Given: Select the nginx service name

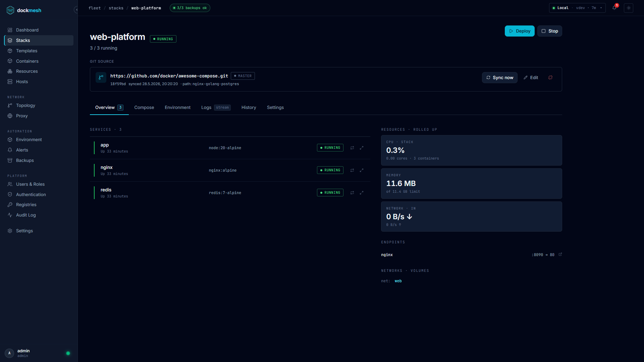Looking at the screenshot, I should tap(107, 168).
